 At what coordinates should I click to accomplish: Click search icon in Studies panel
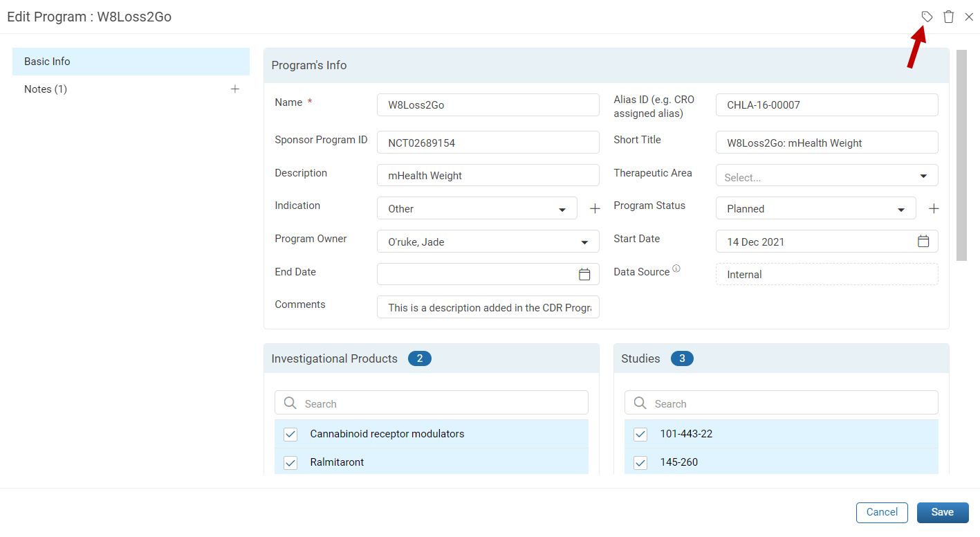click(640, 403)
